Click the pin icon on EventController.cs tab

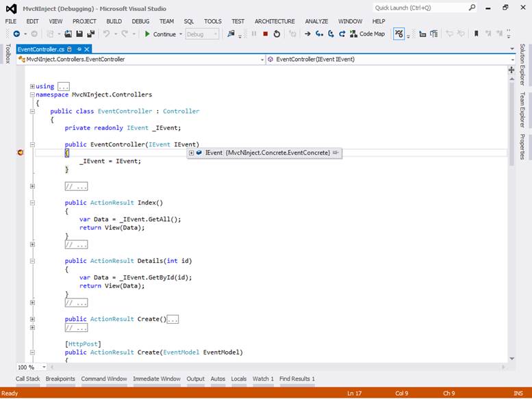click(79, 49)
